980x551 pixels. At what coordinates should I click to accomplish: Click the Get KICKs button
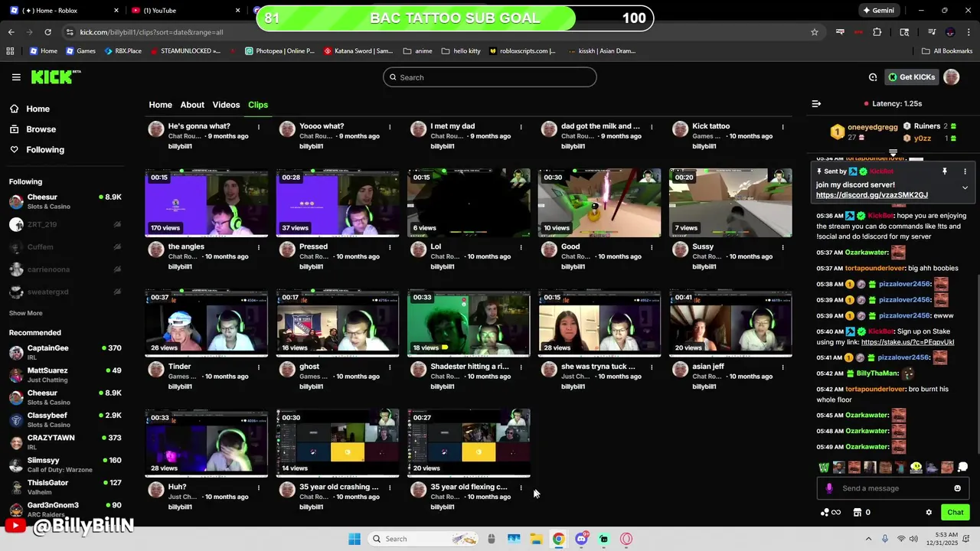[911, 77]
